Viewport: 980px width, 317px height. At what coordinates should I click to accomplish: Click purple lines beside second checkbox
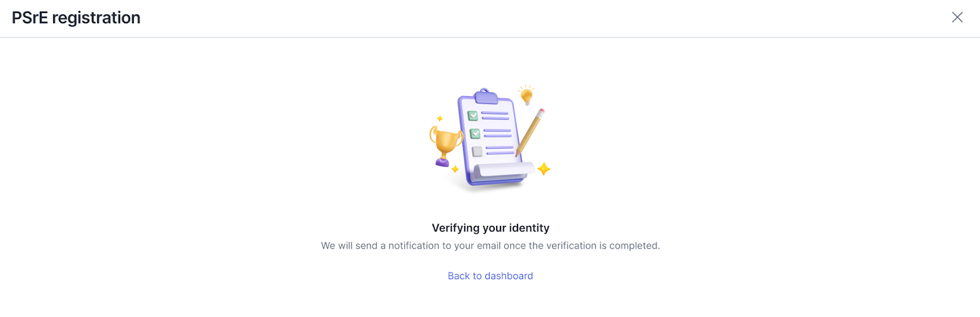point(497,133)
